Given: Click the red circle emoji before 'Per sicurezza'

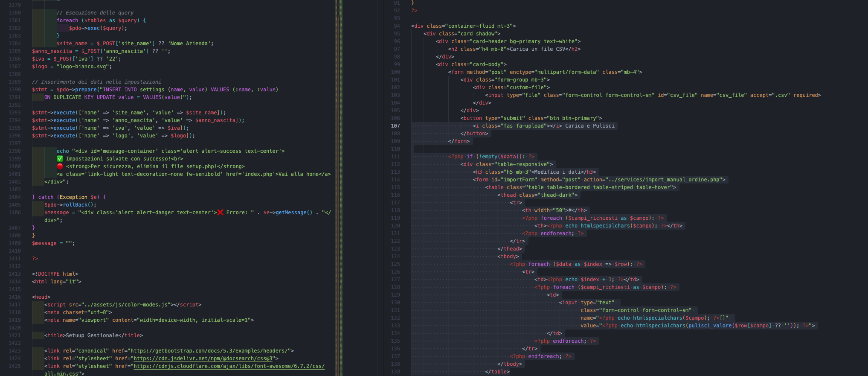Looking at the screenshot, I should [x=60, y=166].
